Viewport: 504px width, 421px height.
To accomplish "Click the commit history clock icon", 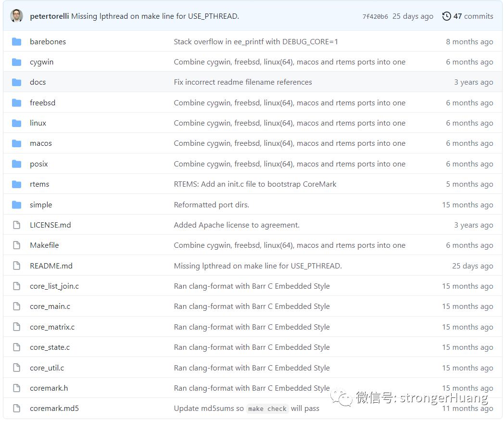I will click(446, 16).
